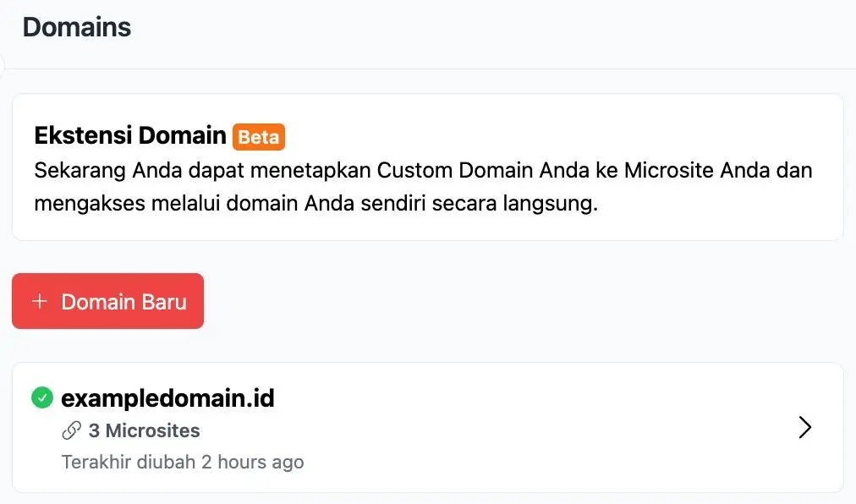Screen dimensions: 856x504
Task: Click the Terakhir diubah timestamp text
Action: [182, 463]
